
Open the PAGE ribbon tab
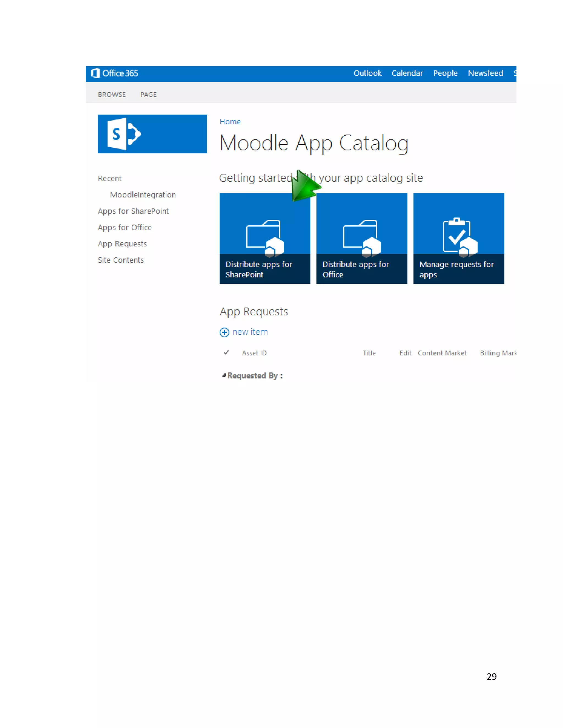148,95
